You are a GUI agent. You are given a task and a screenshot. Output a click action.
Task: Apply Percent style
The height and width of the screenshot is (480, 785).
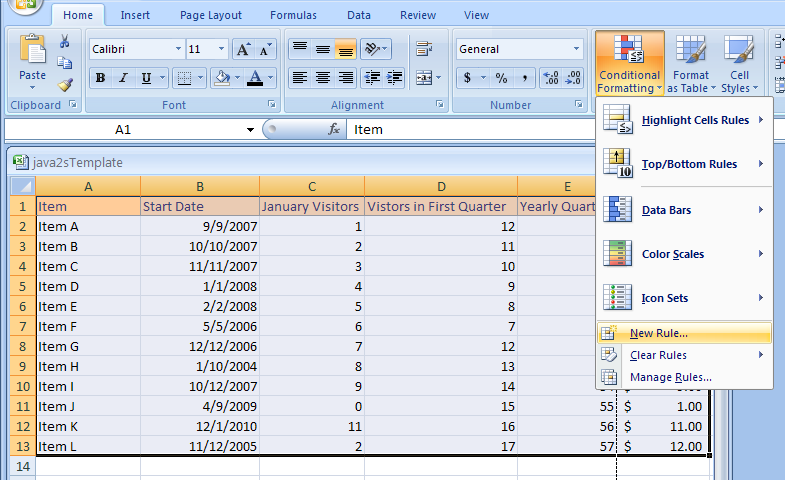[x=501, y=78]
